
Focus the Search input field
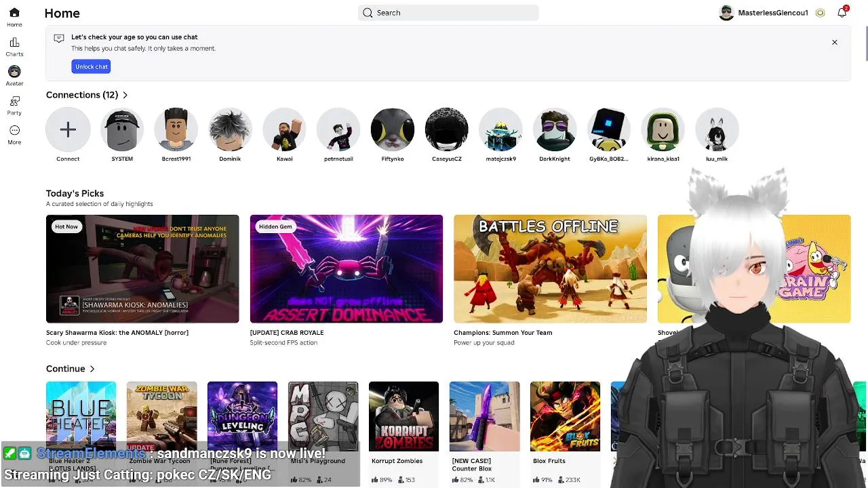(448, 13)
